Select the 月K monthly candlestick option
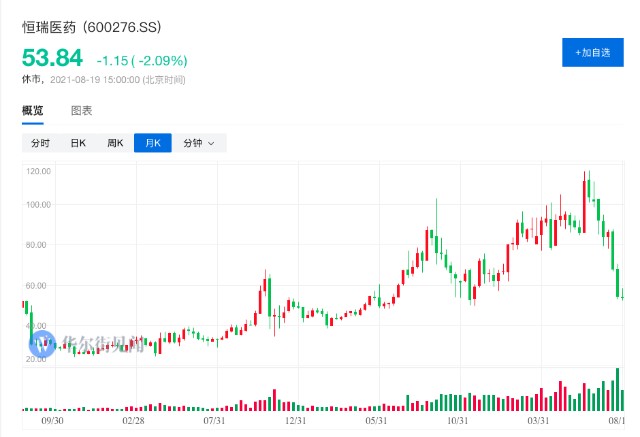The height and width of the screenshot is (437, 640). point(153,143)
